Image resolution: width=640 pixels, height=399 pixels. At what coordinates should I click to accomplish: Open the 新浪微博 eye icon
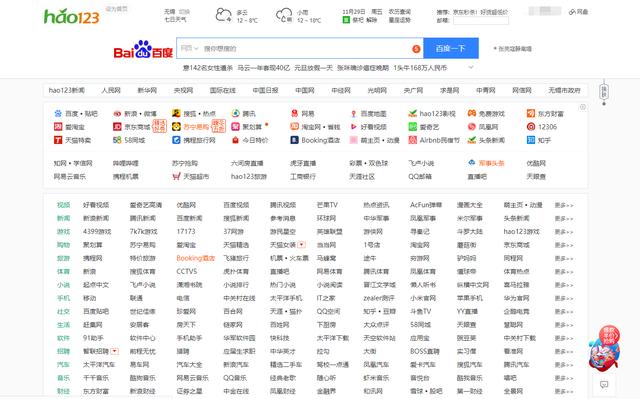coord(117,113)
